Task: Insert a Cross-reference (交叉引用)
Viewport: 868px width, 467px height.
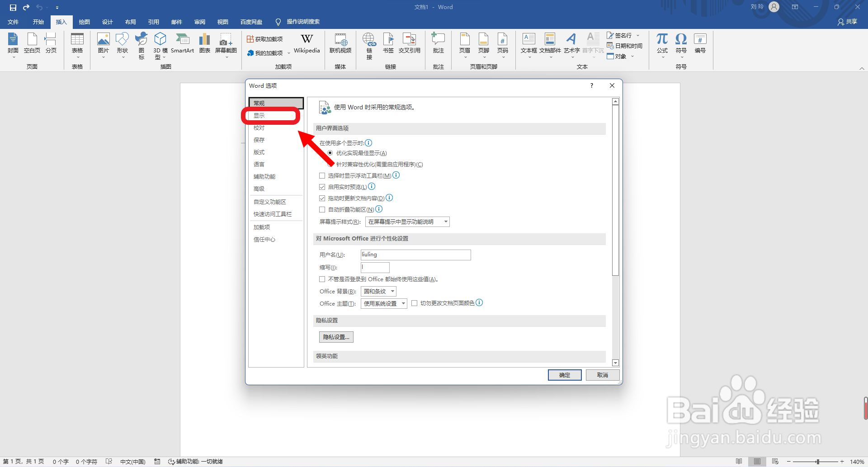Action: click(x=410, y=43)
